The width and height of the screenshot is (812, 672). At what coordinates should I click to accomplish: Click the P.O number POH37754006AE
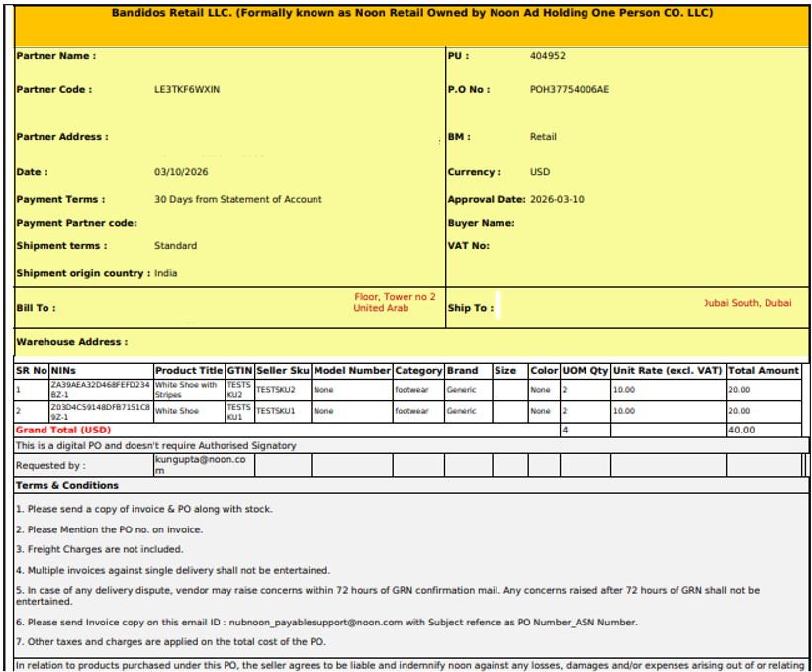[x=570, y=90]
